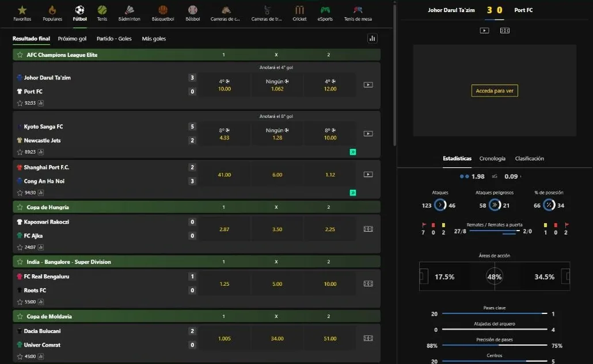This screenshot has height=364, width=593.
Task: Open the Dacia Buiucani match link
Action: point(42,331)
